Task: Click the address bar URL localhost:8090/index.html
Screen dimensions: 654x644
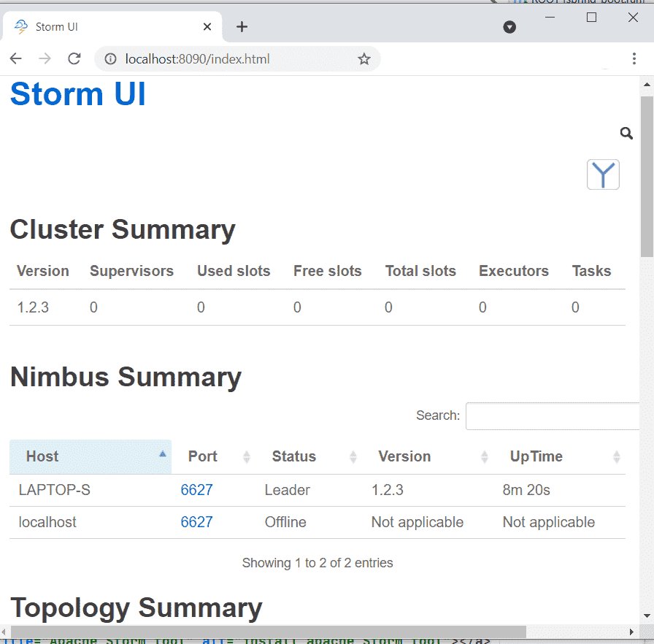Action: point(197,59)
